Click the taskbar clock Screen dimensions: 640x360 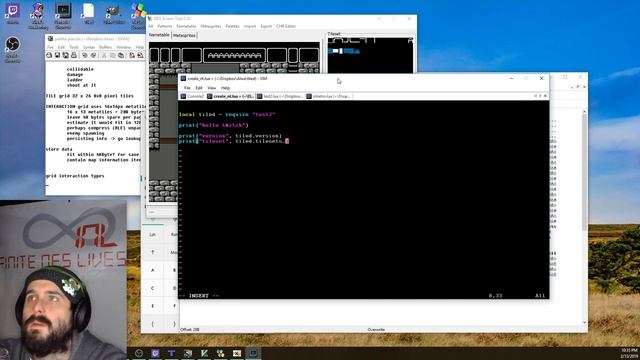tap(629, 353)
